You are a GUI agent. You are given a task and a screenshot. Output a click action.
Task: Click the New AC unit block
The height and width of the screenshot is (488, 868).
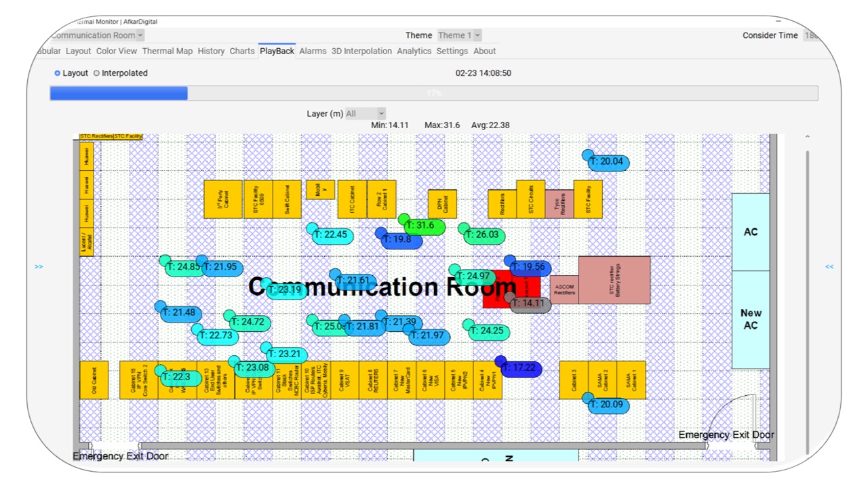tap(751, 319)
